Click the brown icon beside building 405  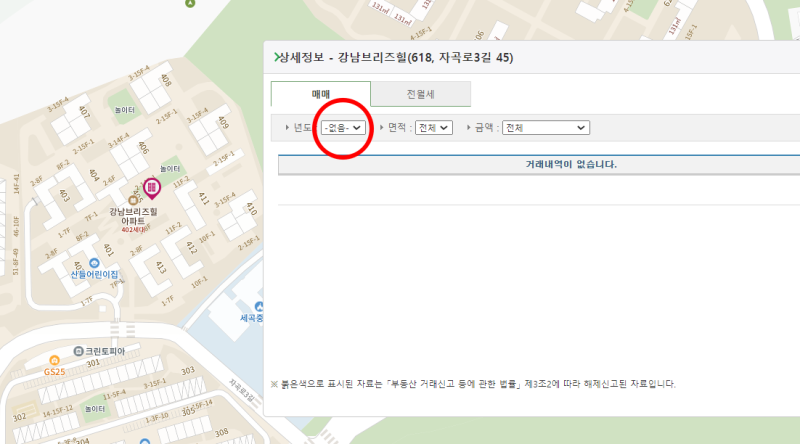[133, 200]
